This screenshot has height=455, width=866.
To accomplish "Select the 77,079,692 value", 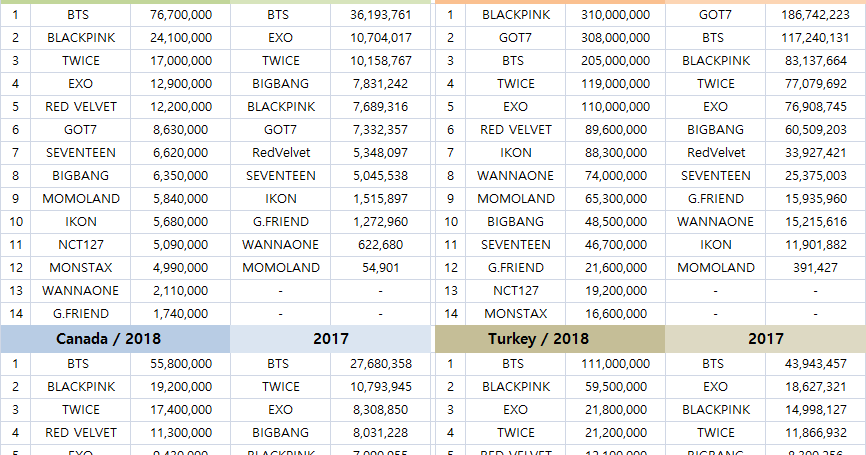I will 816,84.
